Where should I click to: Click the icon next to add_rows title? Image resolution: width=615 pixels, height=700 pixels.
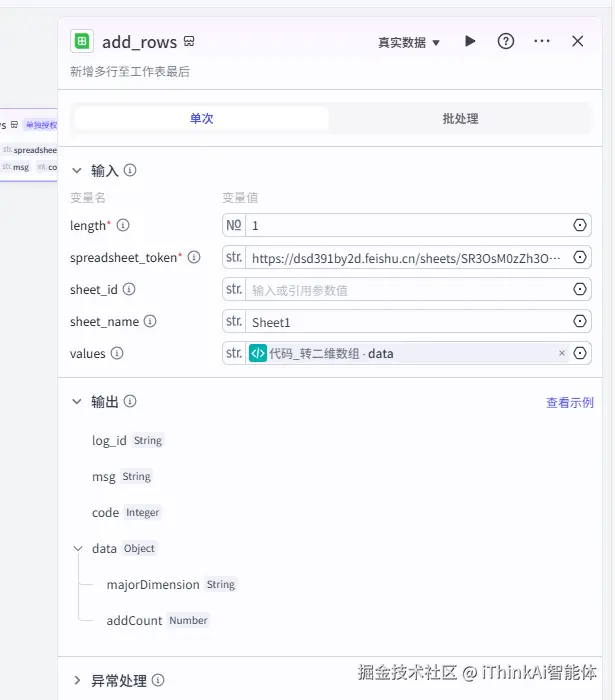(189, 42)
